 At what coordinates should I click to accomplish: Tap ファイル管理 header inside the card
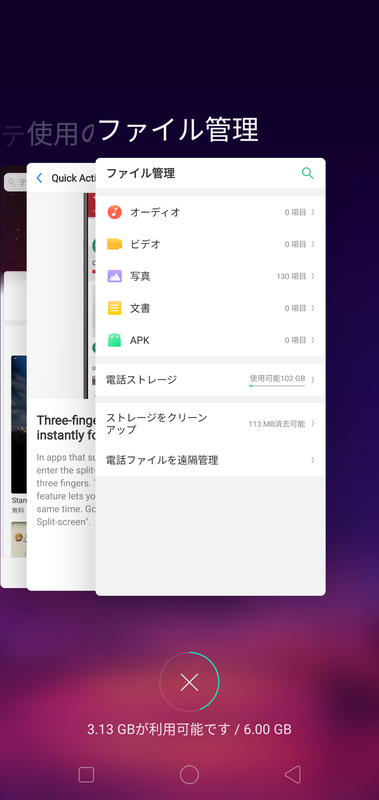[x=140, y=173]
